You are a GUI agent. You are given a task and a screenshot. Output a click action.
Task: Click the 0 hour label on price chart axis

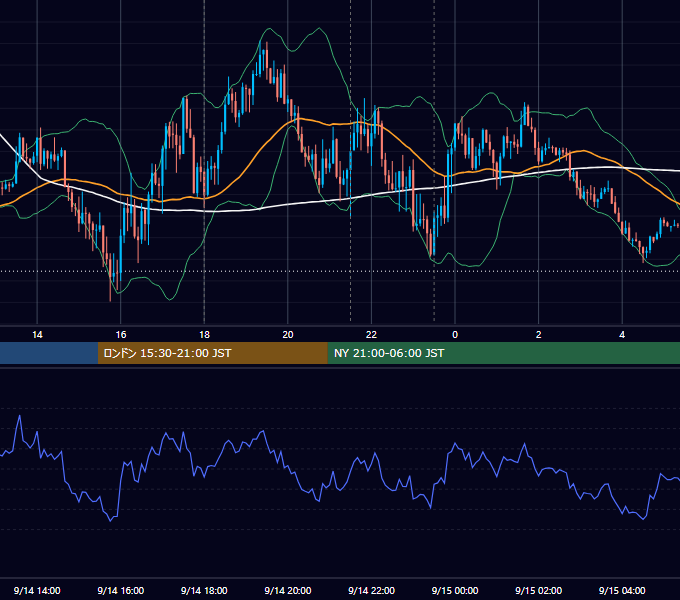coord(455,335)
